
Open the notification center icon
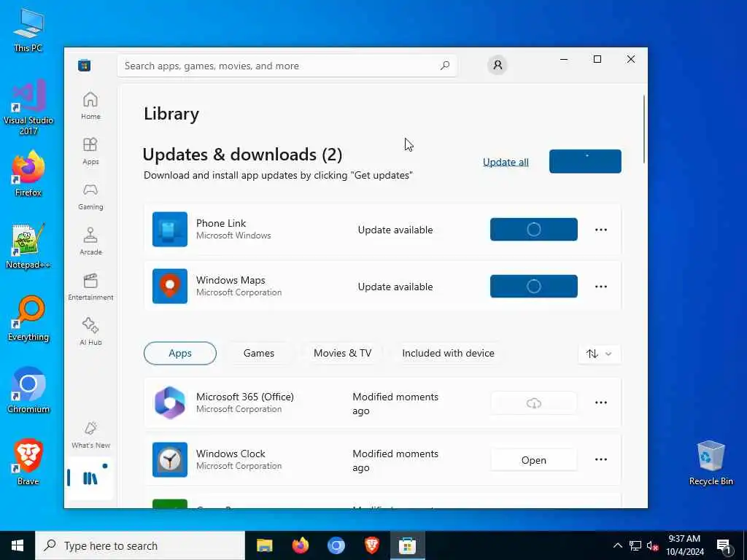(x=724, y=546)
